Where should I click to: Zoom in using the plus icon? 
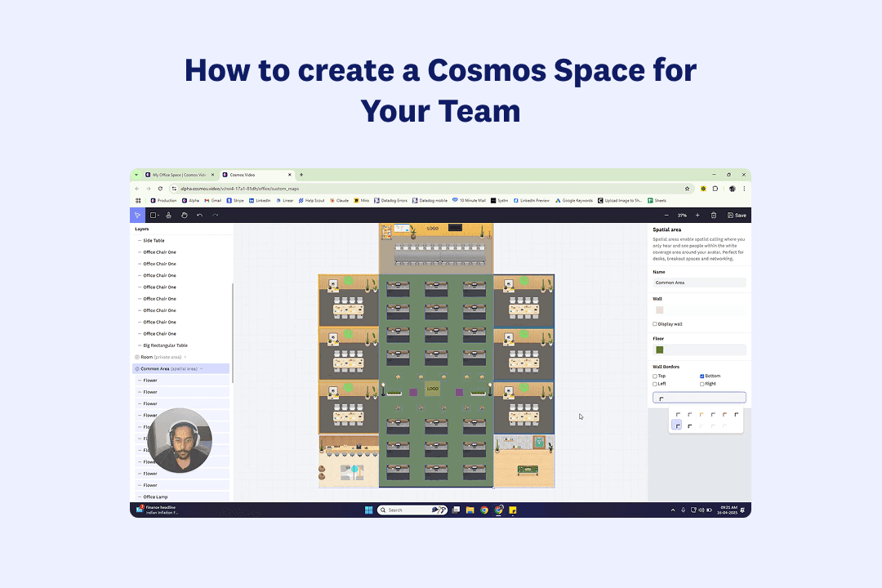pos(697,215)
